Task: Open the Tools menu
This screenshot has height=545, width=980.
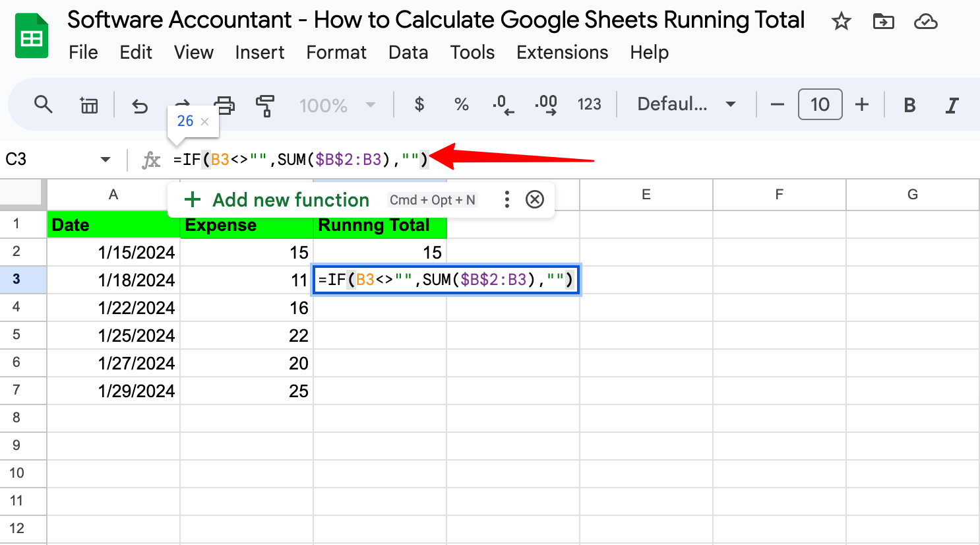Action: pyautogui.click(x=472, y=52)
